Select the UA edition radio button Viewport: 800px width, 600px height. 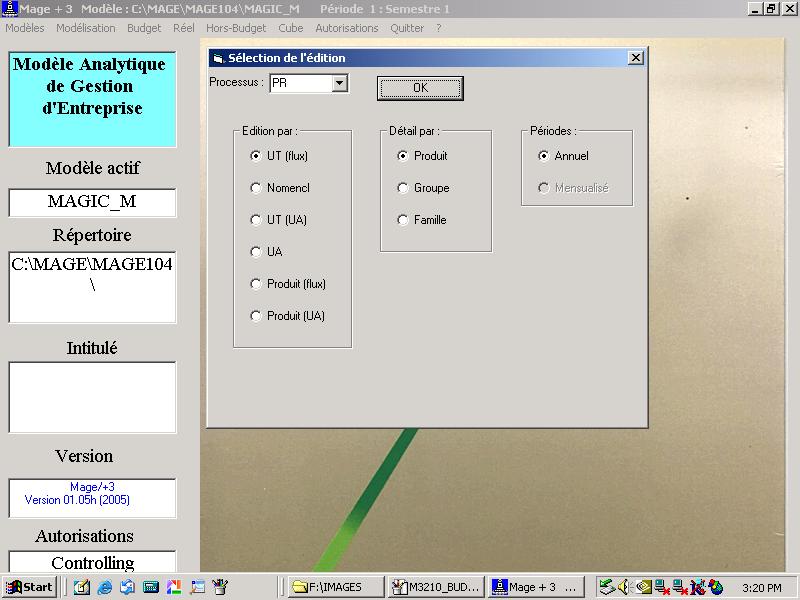click(x=256, y=252)
